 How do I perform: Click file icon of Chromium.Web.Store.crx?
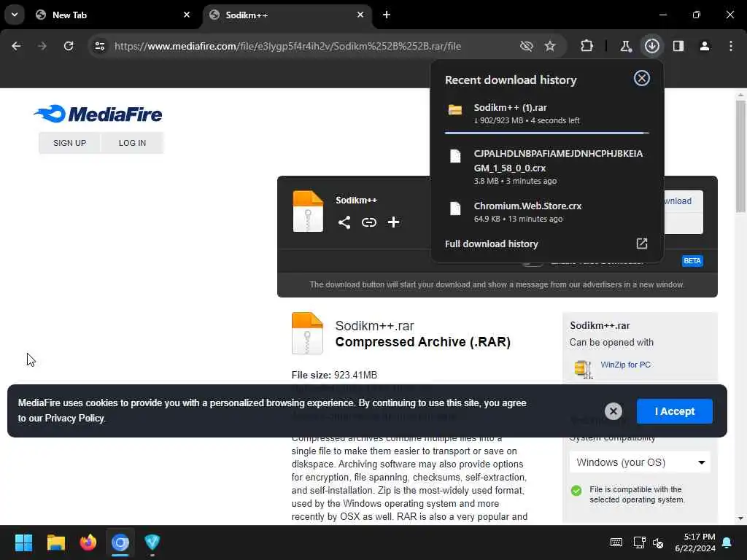455,209
